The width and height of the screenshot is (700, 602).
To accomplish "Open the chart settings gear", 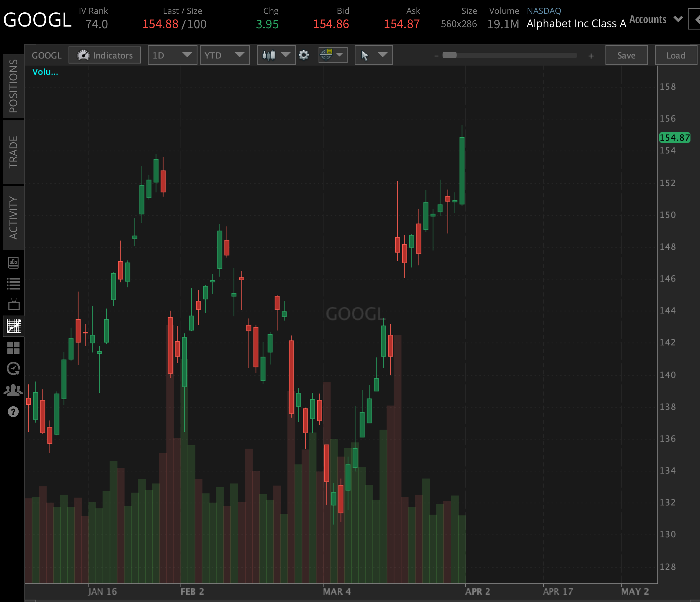I will tap(304, 55).
